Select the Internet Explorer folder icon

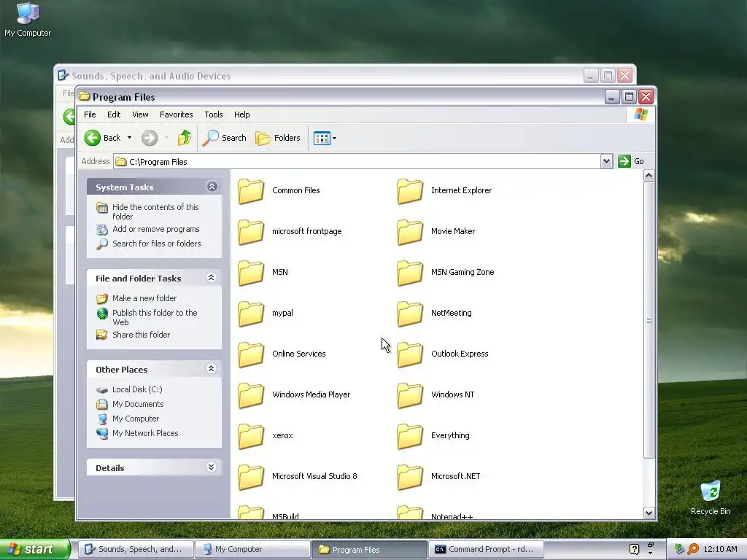pyautogui.click(x=410, y=191)
